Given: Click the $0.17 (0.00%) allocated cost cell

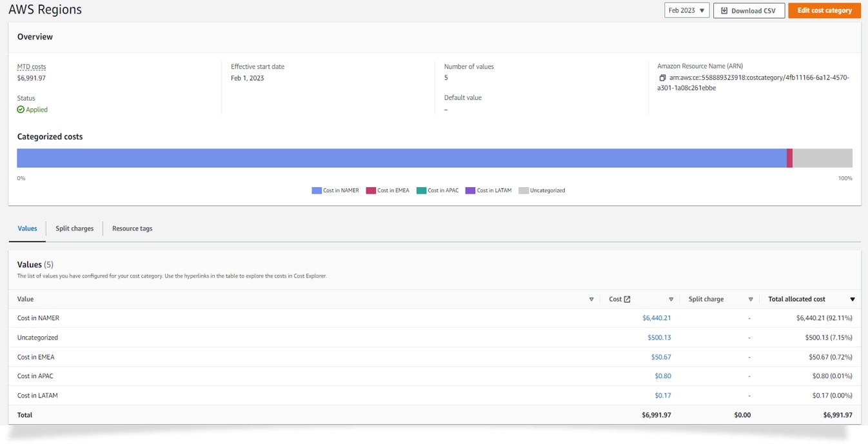Looking at the screenshot, I should [833, 396].
